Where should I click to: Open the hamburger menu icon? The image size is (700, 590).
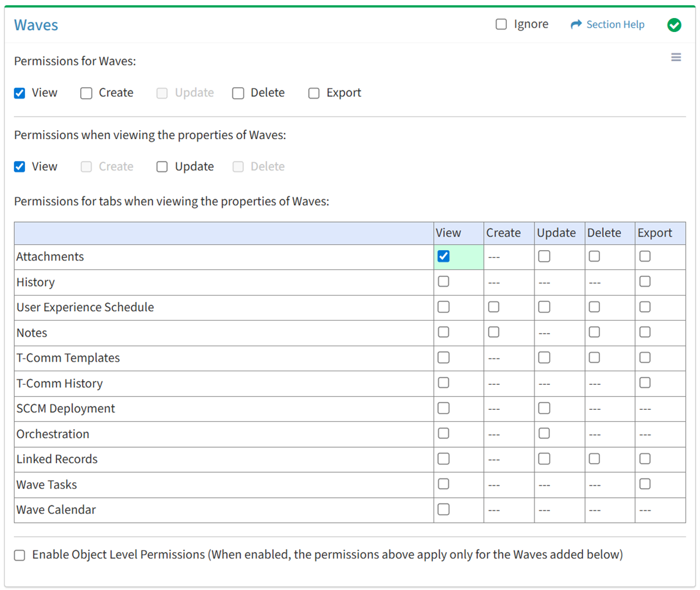click(676, 58)
